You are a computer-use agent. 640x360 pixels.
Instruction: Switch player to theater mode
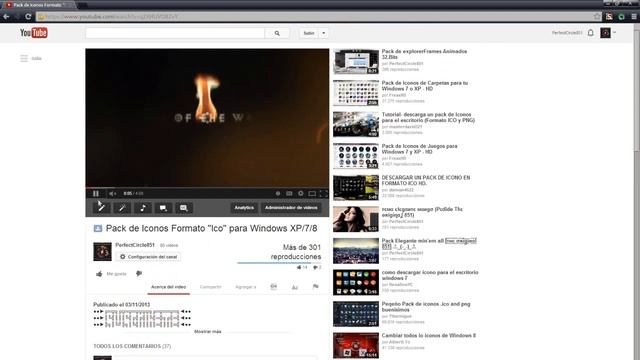[312, 193]
